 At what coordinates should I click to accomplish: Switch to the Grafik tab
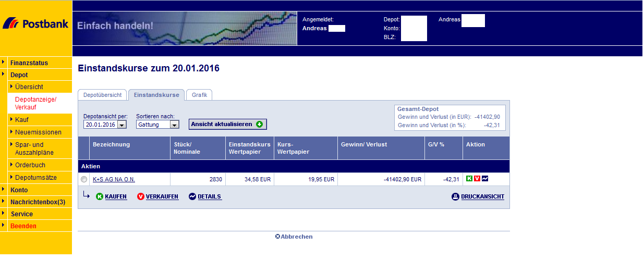[199, 95]
